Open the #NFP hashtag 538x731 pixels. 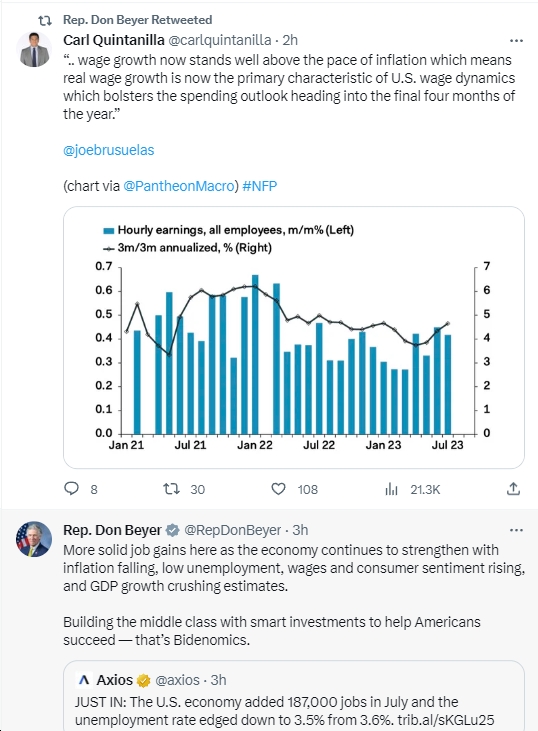pos(260,186)
